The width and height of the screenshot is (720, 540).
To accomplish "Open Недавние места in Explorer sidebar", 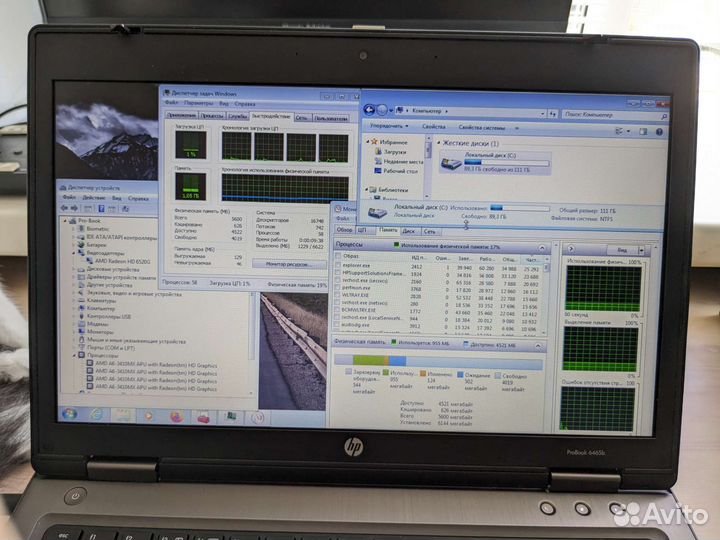I will (x=399, y=161).
